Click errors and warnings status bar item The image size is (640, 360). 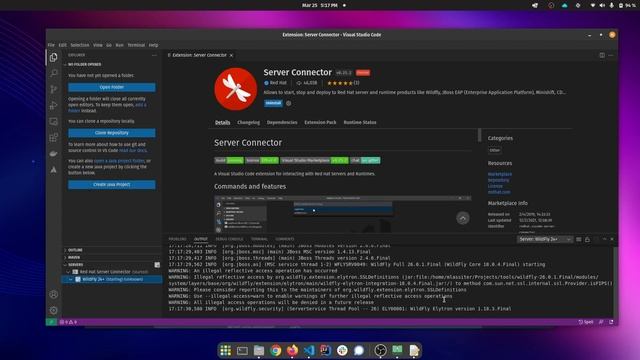pos(69,322)
